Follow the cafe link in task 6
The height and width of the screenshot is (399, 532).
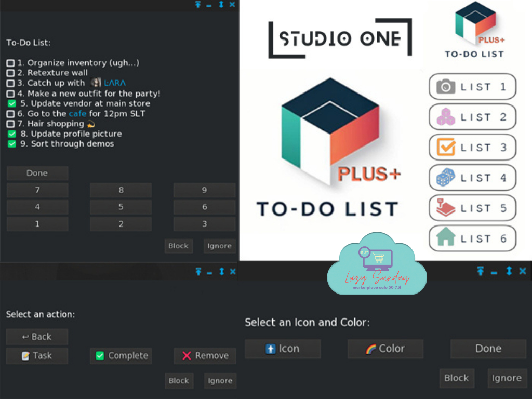[78, 114]
